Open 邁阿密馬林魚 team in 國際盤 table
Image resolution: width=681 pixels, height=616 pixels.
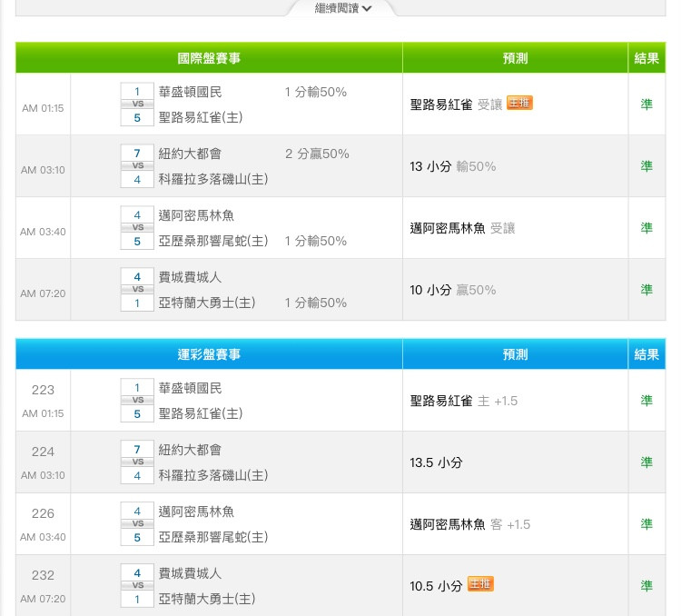[x=196, y=215]
